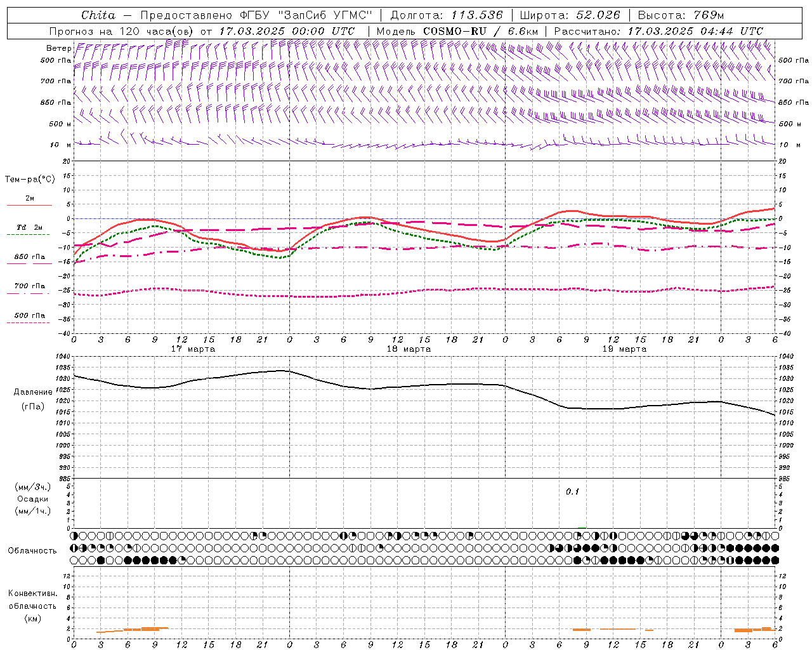Click the (км) unit of convective cloudiness

(32, 619)
